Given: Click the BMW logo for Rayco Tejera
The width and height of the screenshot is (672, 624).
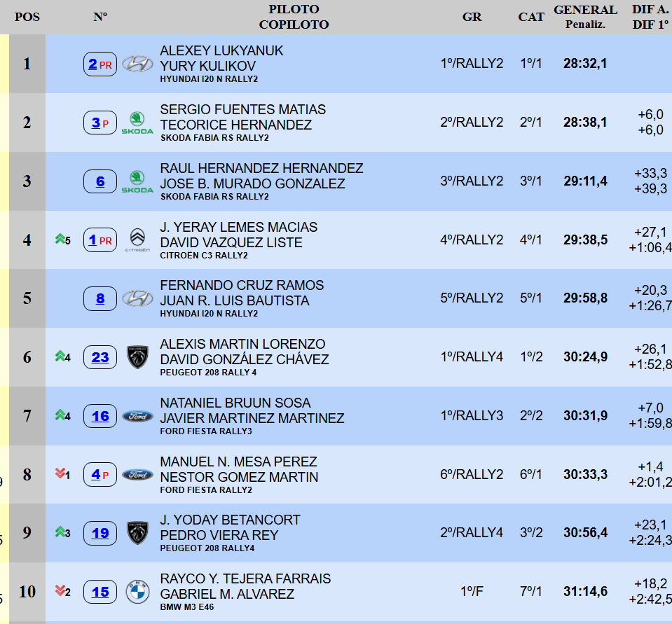Looking at the screenshot, I should [x=137, y=592].
